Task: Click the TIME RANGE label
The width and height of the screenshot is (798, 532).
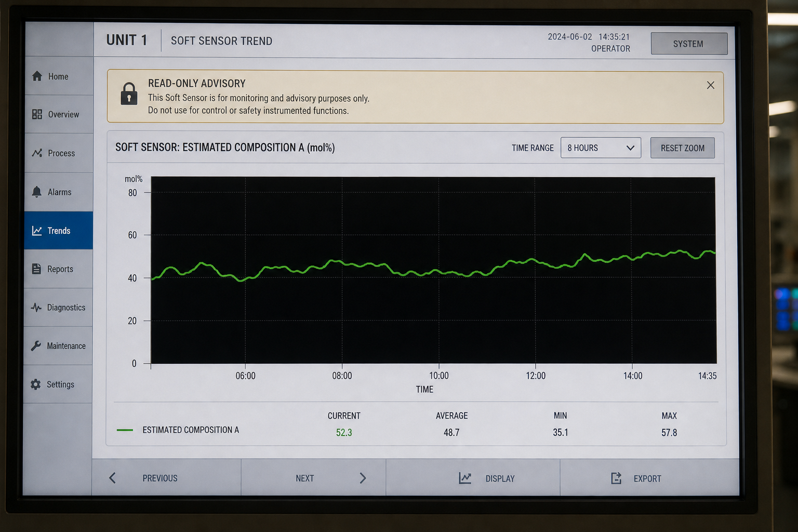Action: click(x=533, y=148)
